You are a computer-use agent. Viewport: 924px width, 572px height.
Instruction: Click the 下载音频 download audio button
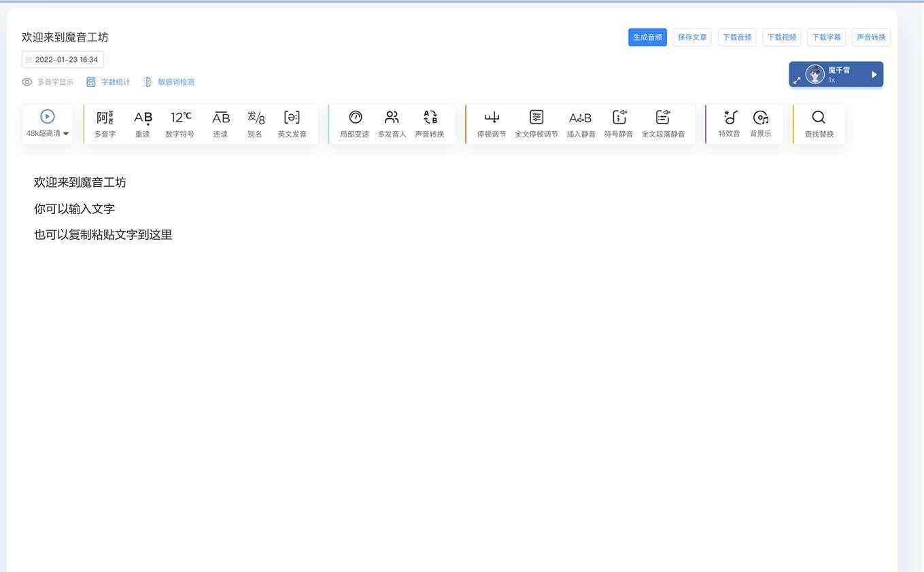737,37
